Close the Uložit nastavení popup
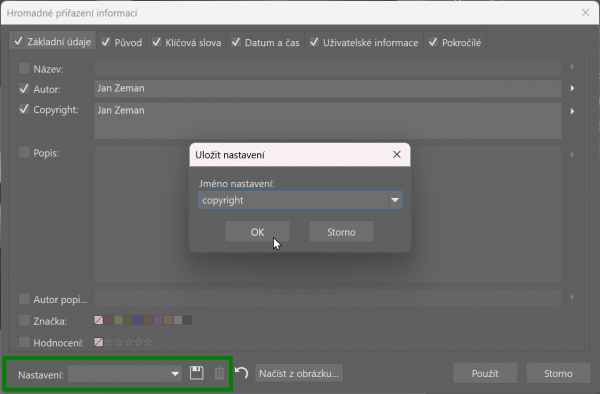600x394 pixels. coord(397,155)
